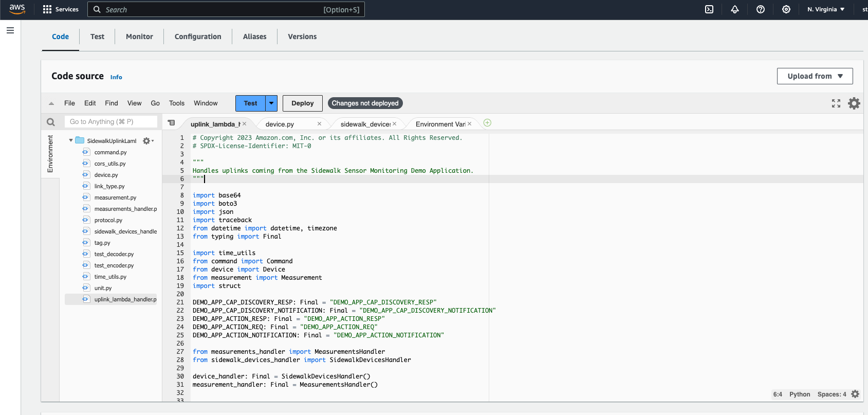Open the File menu
The width and height of the screenshot is (868, 415).
point(69,103)
